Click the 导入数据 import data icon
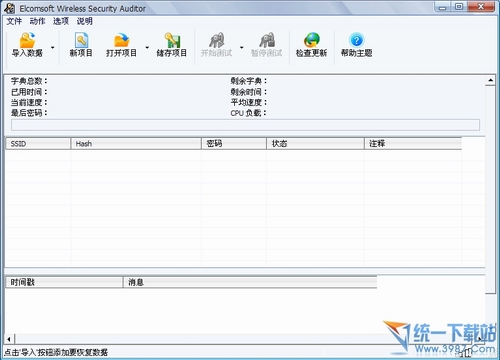The width and height of the screenshot is (500, 360). (27, 41)
